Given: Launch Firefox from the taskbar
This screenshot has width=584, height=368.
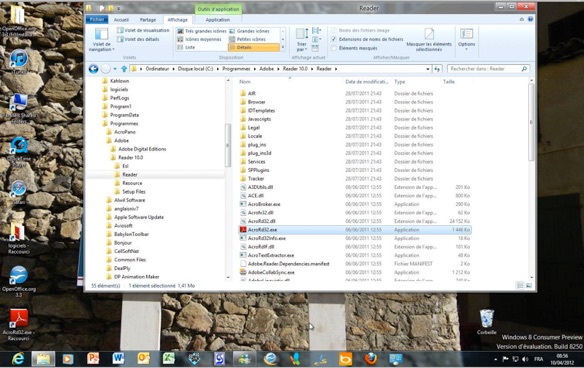Looking at the screenshot, I should 371,359.
